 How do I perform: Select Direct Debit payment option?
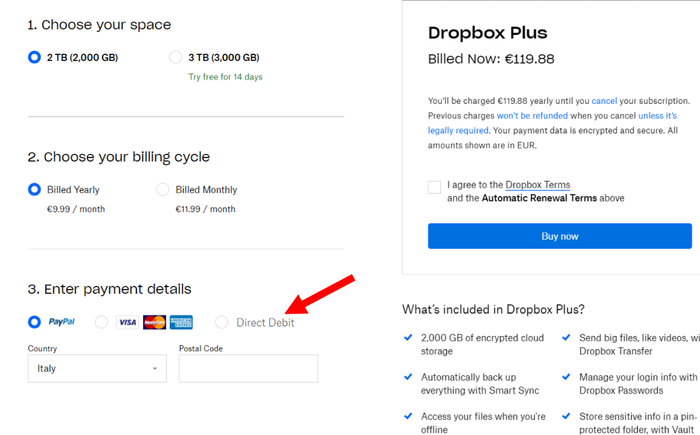(222, 322)
